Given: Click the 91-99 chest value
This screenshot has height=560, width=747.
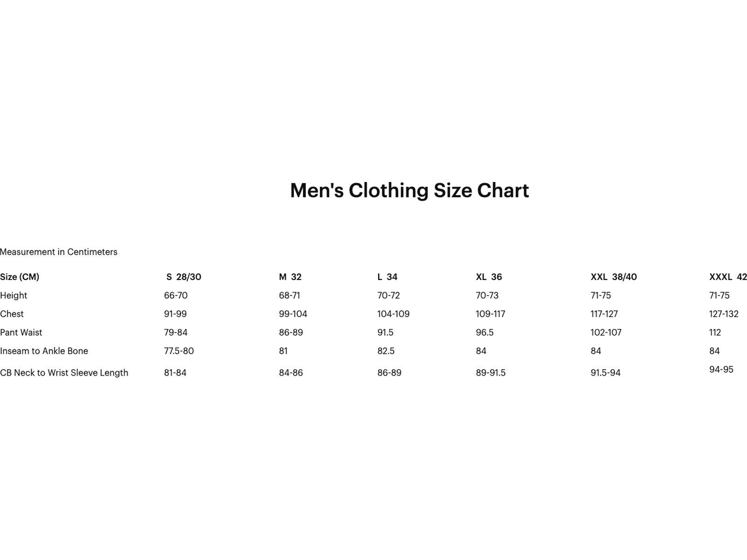Looking at the screenshot, I should pyautogui.click(x=175, y=314).
